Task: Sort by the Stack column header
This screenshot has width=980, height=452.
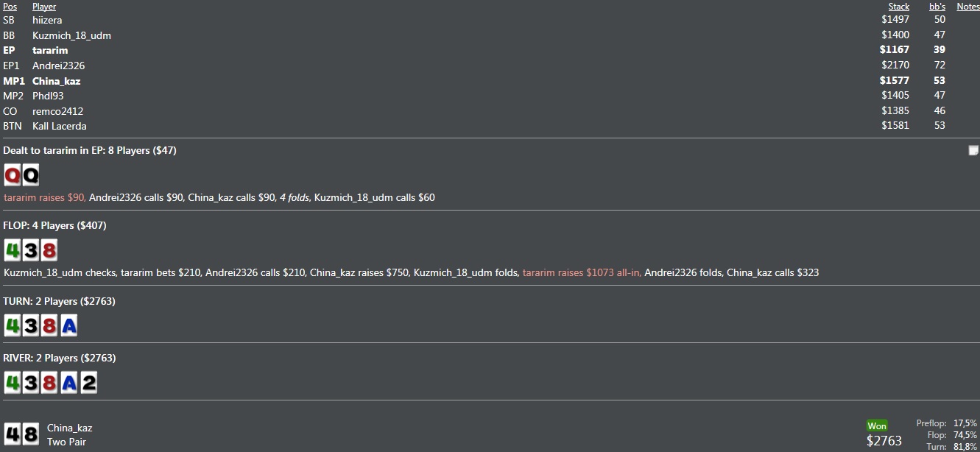Action: tap(898, 7)
